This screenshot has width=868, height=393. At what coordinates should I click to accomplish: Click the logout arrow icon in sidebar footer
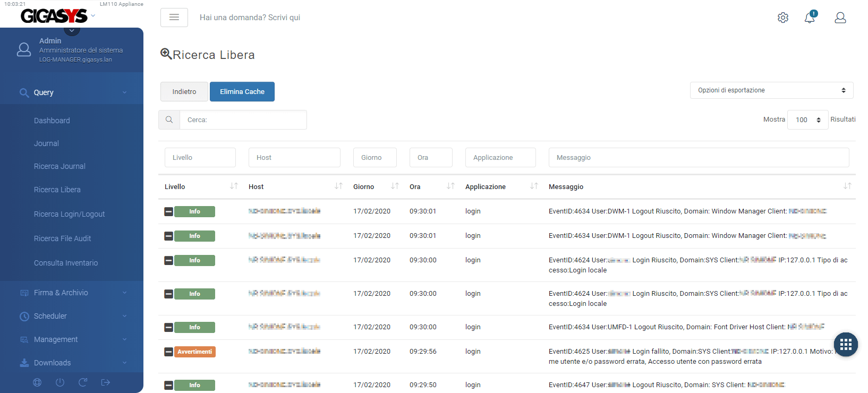pos(106,382)
